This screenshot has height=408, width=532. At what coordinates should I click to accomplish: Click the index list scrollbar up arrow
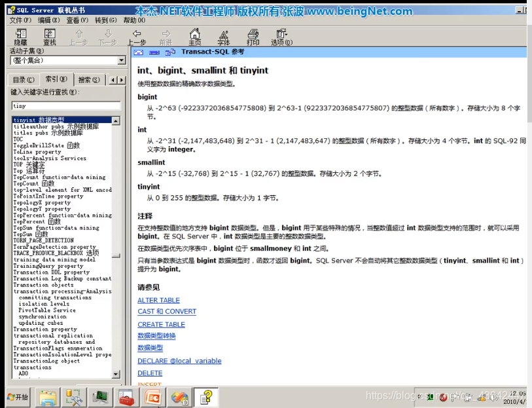(x=116, y=121)
